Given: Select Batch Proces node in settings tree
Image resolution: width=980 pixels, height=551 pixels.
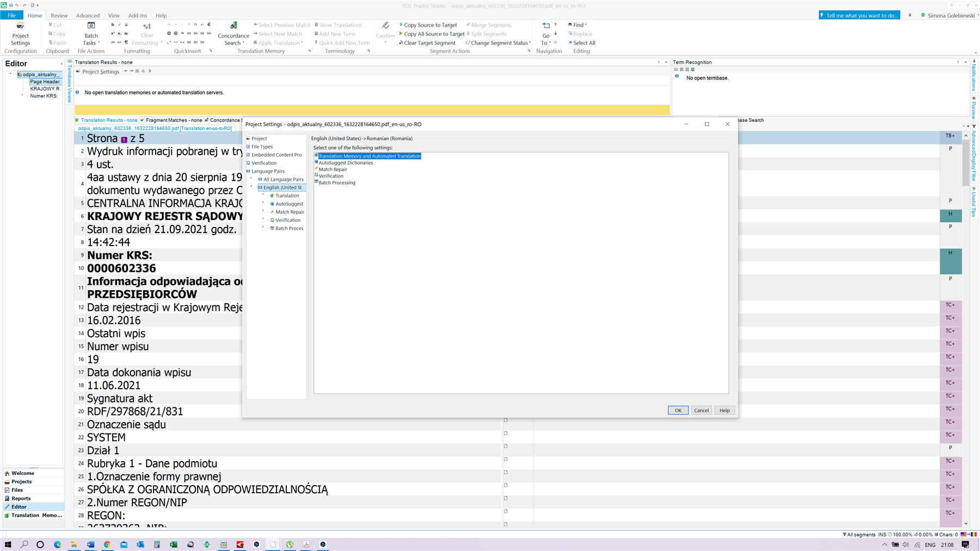Looking at the screenshot, I should coord(289,228).
